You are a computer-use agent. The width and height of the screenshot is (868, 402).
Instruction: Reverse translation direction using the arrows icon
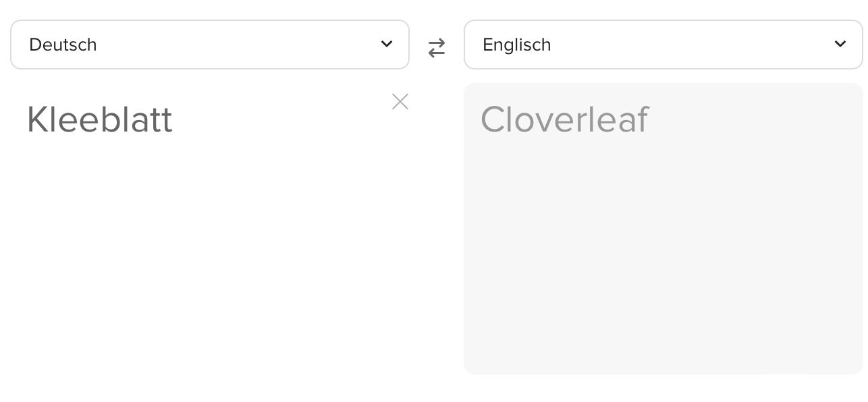click(x=437, y=48)
